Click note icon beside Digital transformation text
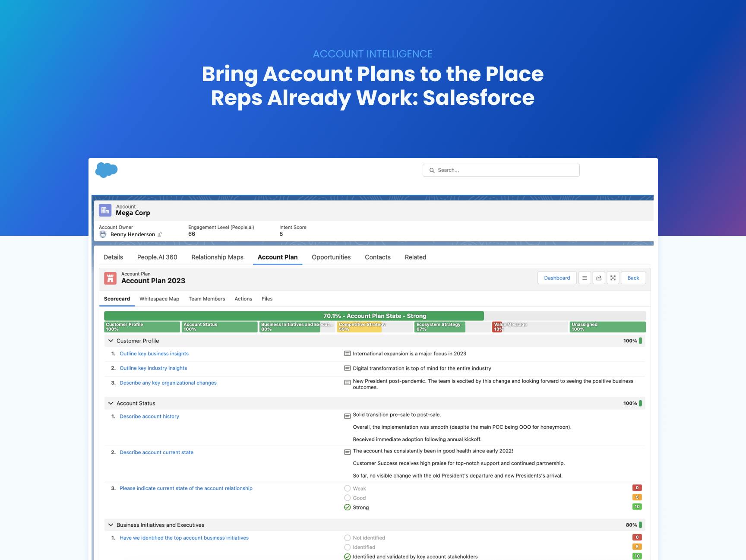Viewport: 746px width, 560px height. 347,368
